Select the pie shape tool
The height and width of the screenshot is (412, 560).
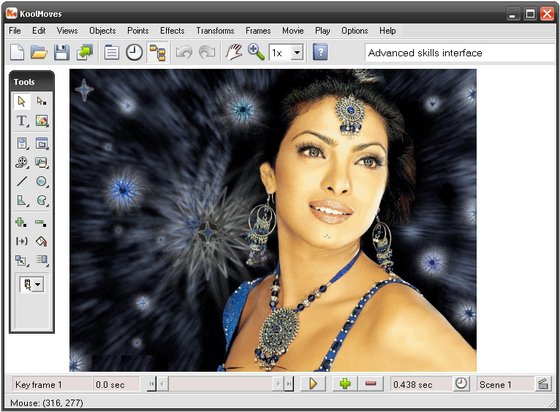click(41, 200)
